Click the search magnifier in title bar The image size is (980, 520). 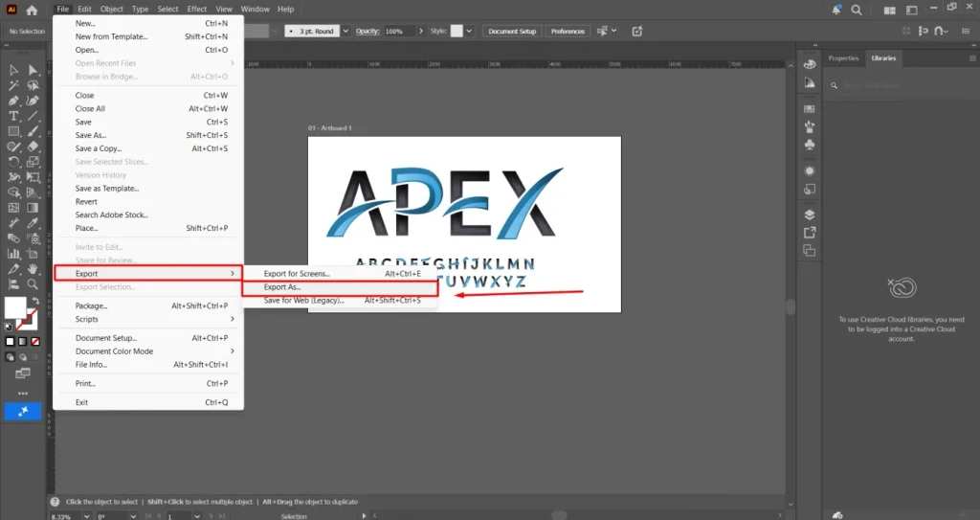point(857,10)
